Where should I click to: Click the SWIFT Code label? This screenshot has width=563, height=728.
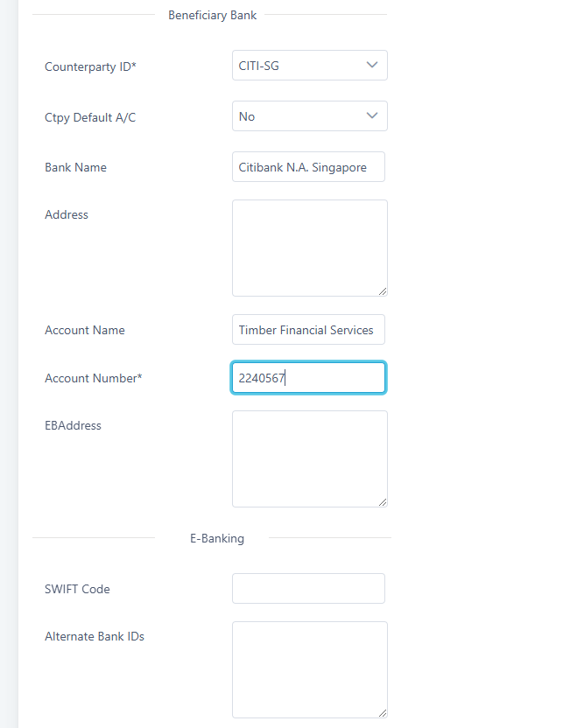[77, 589]
